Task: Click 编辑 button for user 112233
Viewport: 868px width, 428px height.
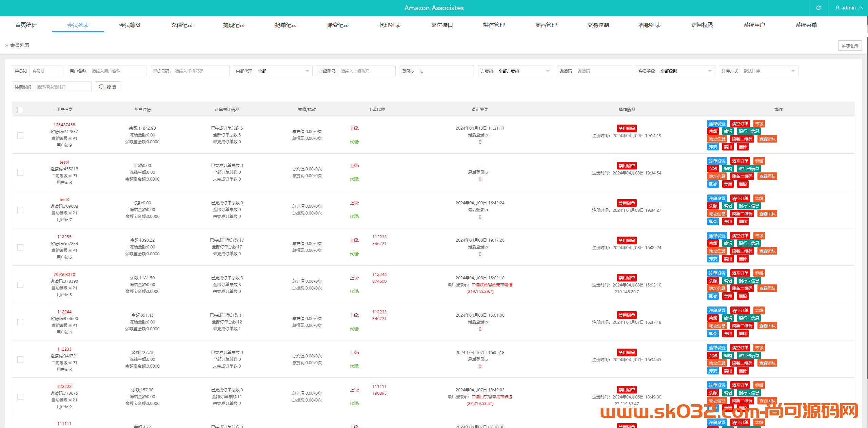Action: (728, 355)
